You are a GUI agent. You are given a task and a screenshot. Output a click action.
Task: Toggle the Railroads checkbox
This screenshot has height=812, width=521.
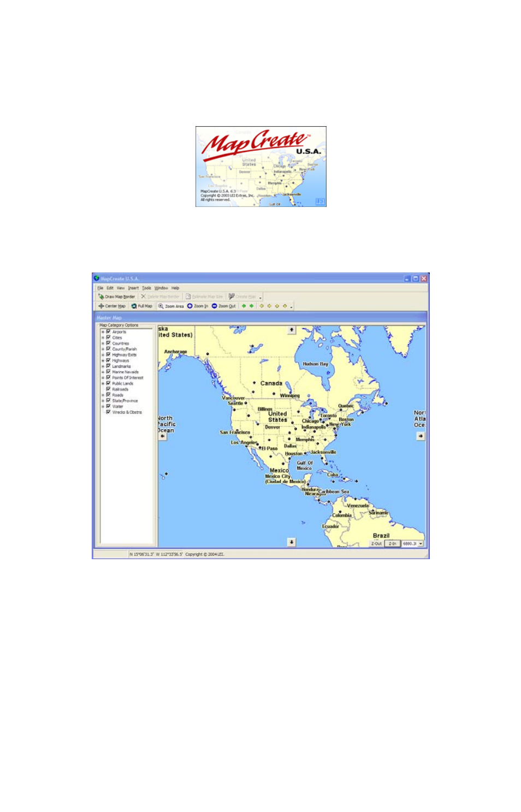[108, 389]
